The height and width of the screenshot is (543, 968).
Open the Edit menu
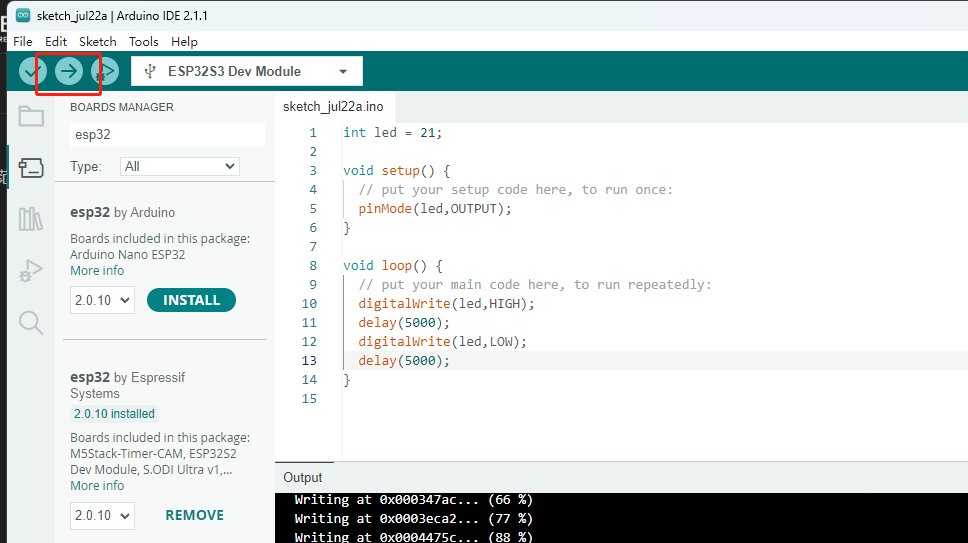tap(56, 41)
